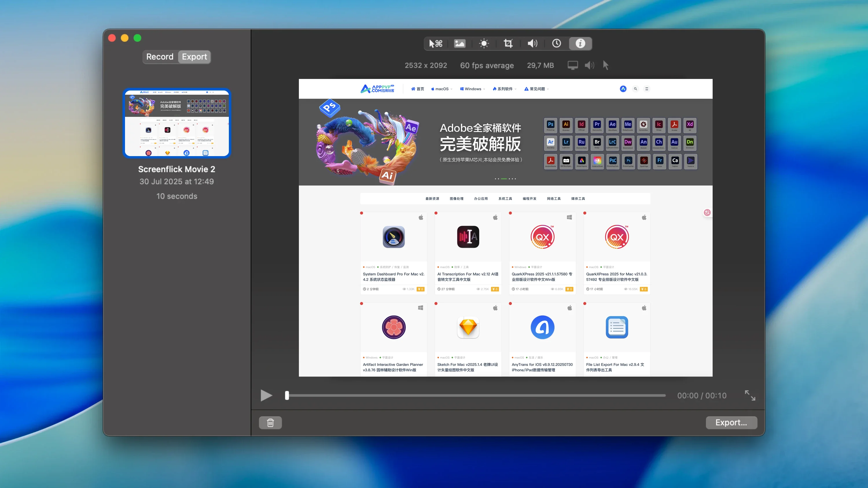Click the playback scrubber handle
The image size is (868, 488).
287,395
